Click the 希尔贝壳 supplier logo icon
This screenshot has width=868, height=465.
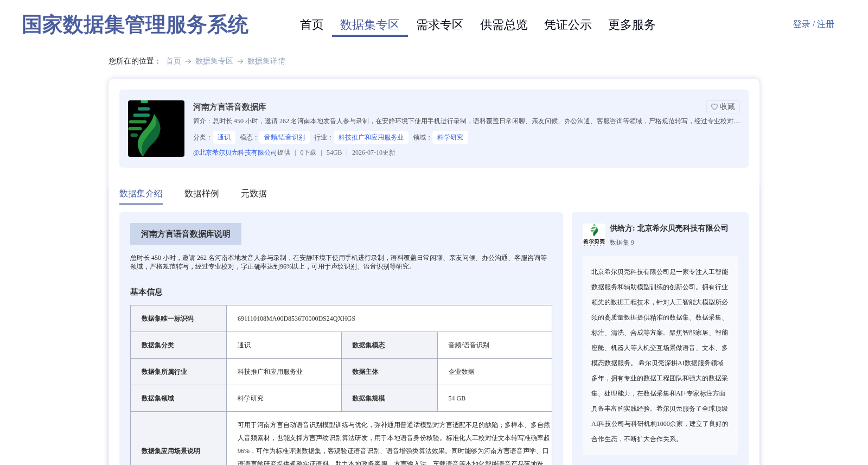594,234
